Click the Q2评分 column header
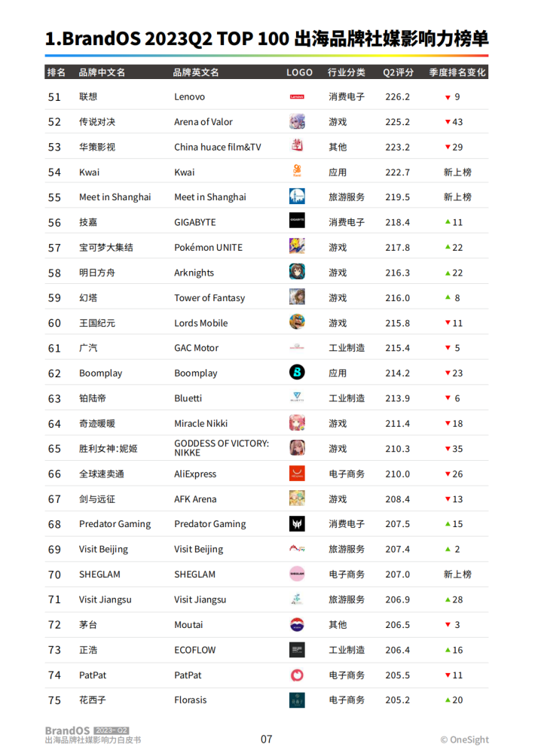 (x=398, y=72)
